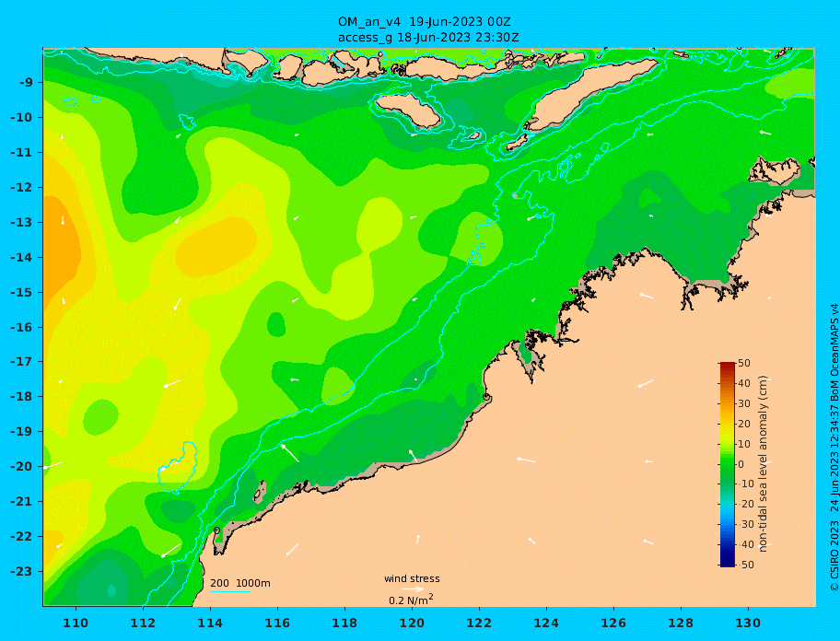Click latitude label -11
The height and width of the screenshot is (641, 840).
pyautogui.click(x=22, y=152)
